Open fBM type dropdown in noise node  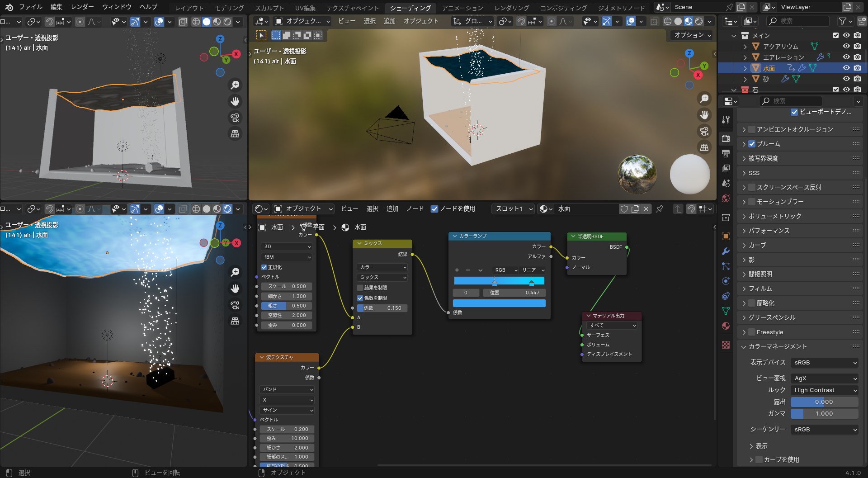pyautogui.click(x=287, y=257)
